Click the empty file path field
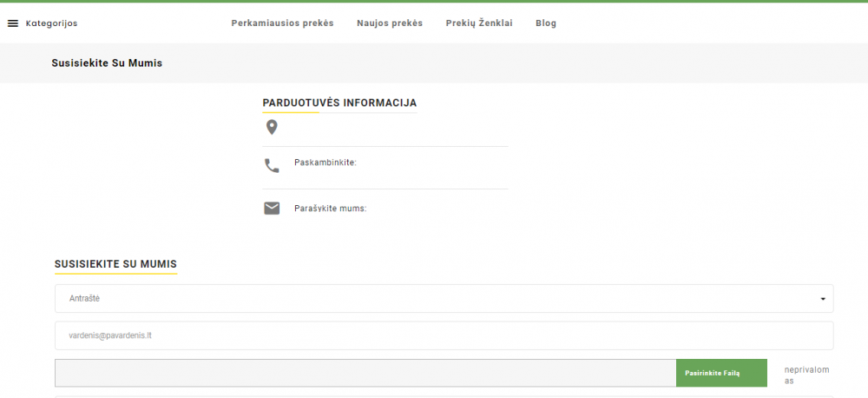This screenshot has height=398, width=868. pyautogui.click(x=365, y=373)
